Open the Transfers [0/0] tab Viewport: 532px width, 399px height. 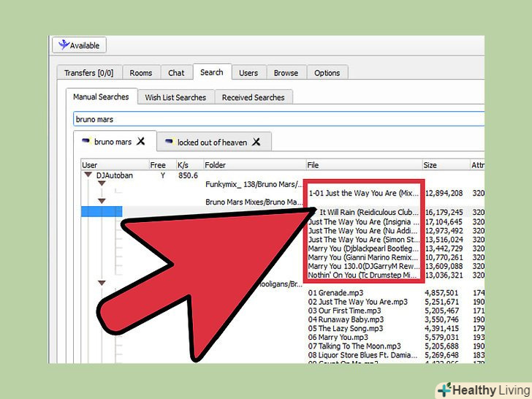pyautogui.click(x=89, y=73)
